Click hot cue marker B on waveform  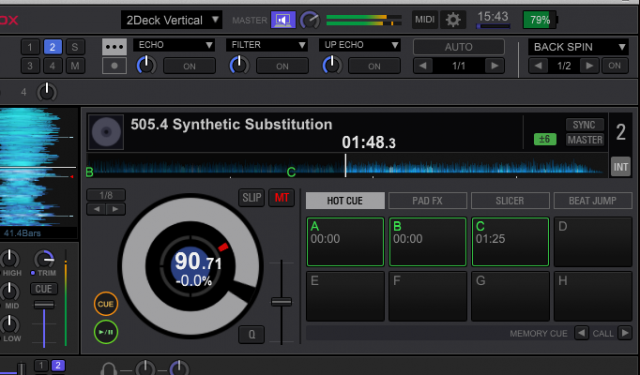click(90, 172)
